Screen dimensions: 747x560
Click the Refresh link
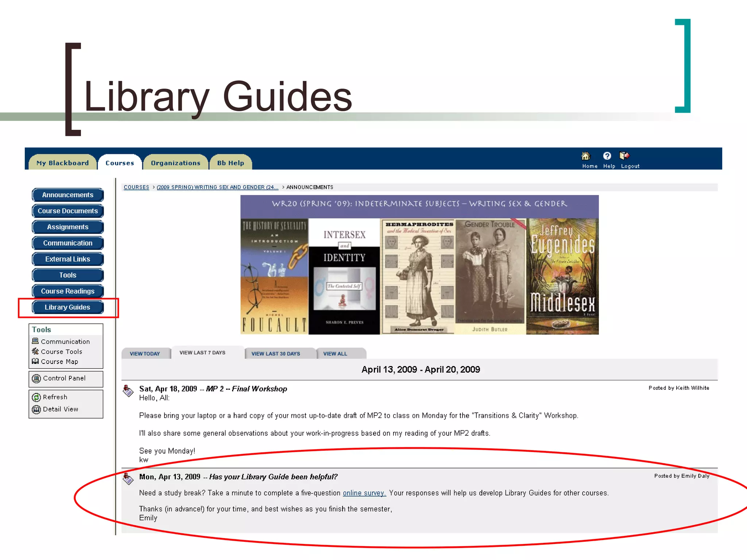[x=55, y=397]
